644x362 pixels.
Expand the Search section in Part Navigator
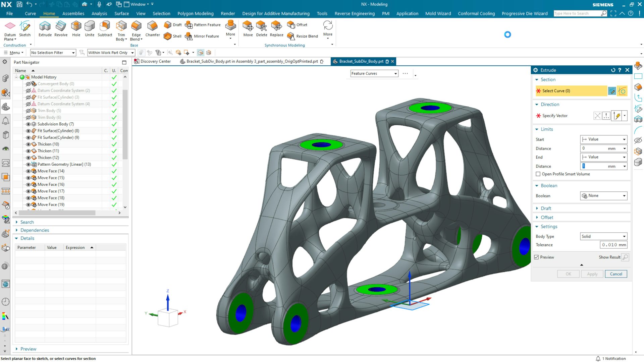coord(17,222)
